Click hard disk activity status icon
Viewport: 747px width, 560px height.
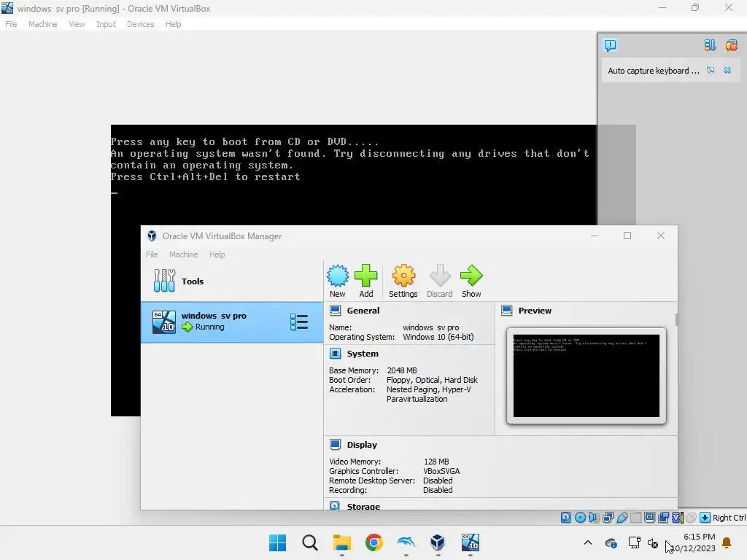coord(565,517)
